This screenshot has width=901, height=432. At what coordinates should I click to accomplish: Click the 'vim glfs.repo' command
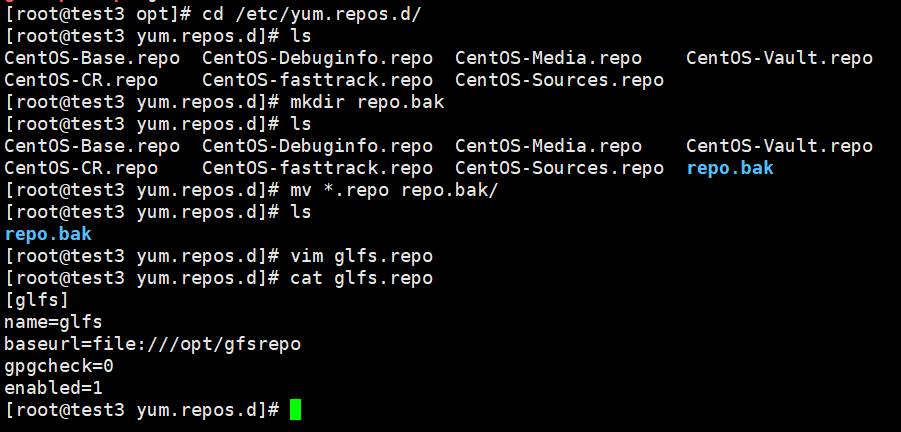click(361, 256)
